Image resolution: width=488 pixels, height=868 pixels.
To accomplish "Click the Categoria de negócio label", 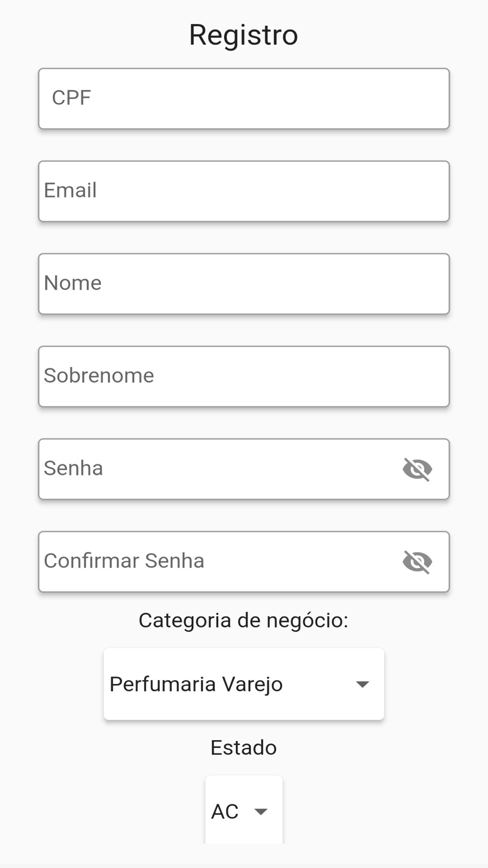I will [244, 620].
